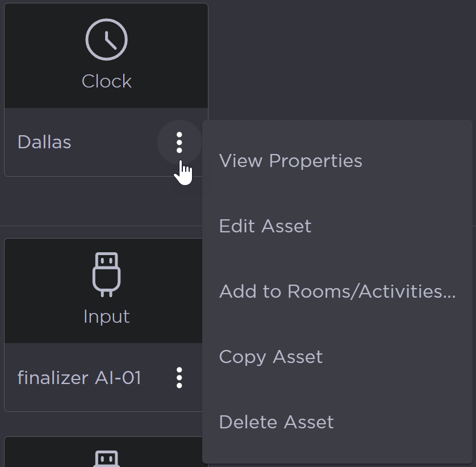Choose Edit Asset in the context menu
Image resolution: width=476 pixels, height=467 pixels.
click(265, 226)
